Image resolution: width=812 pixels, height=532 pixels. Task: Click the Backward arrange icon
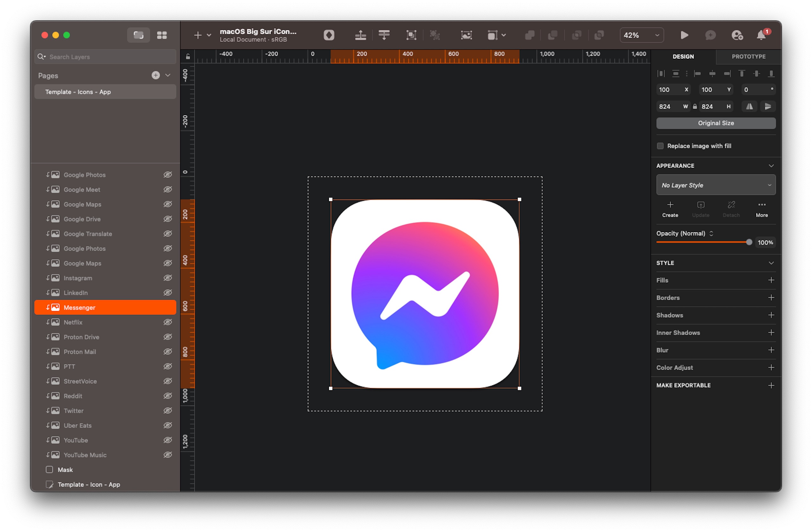tap(384, 35)
